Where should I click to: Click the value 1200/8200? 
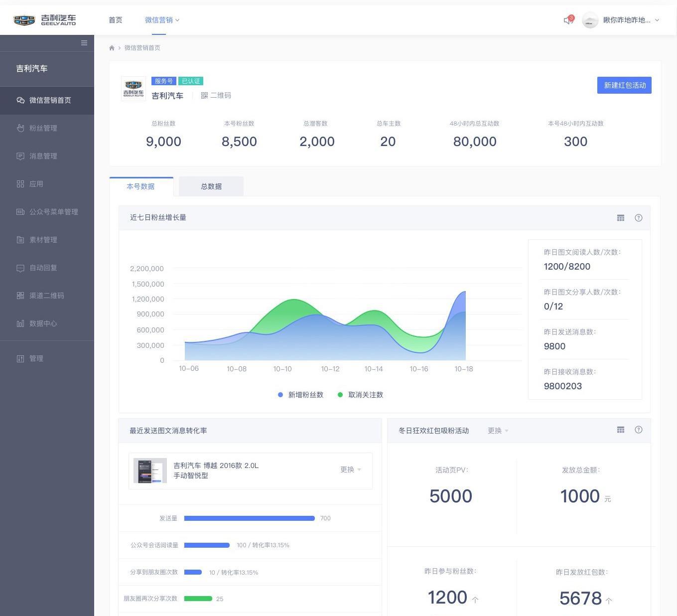click(x=567, y=267)
